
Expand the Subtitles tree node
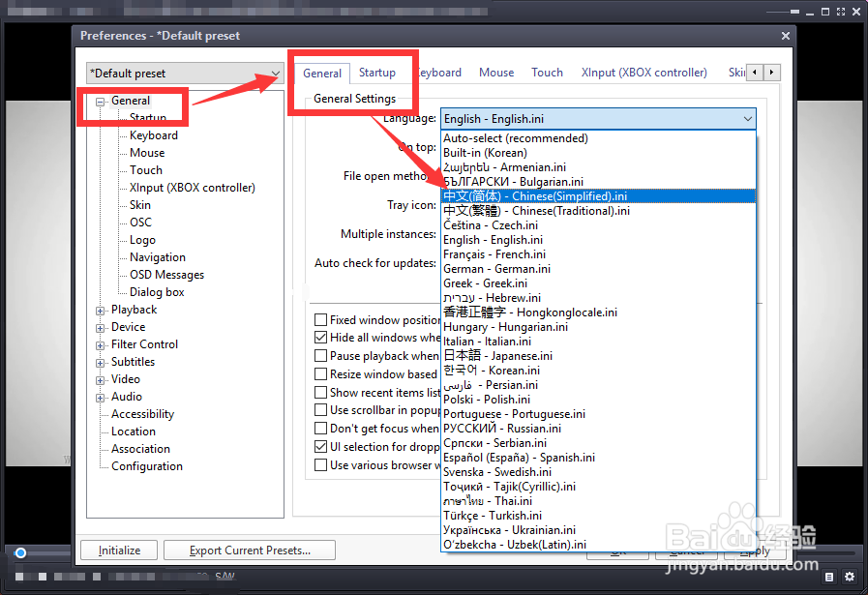click(x=101, y=363)
